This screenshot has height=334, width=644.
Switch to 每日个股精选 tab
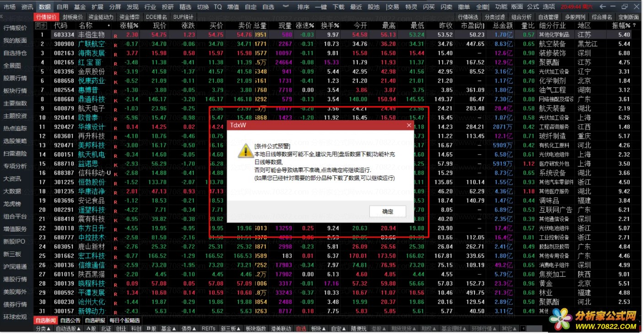coord(125,320)
